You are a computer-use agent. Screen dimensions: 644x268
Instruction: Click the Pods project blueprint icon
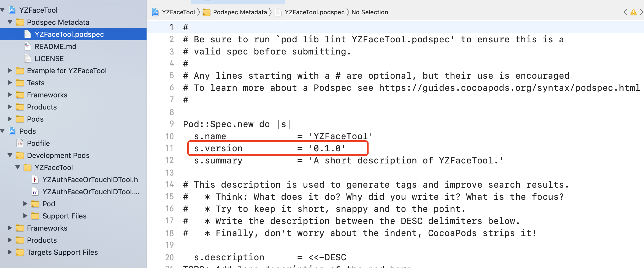12,131
